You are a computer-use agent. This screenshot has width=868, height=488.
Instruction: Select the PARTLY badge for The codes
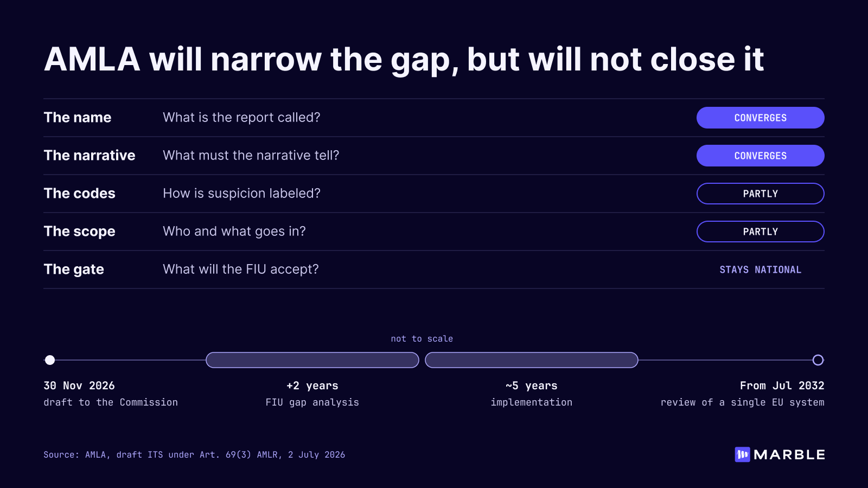click(x=761, y=194)
